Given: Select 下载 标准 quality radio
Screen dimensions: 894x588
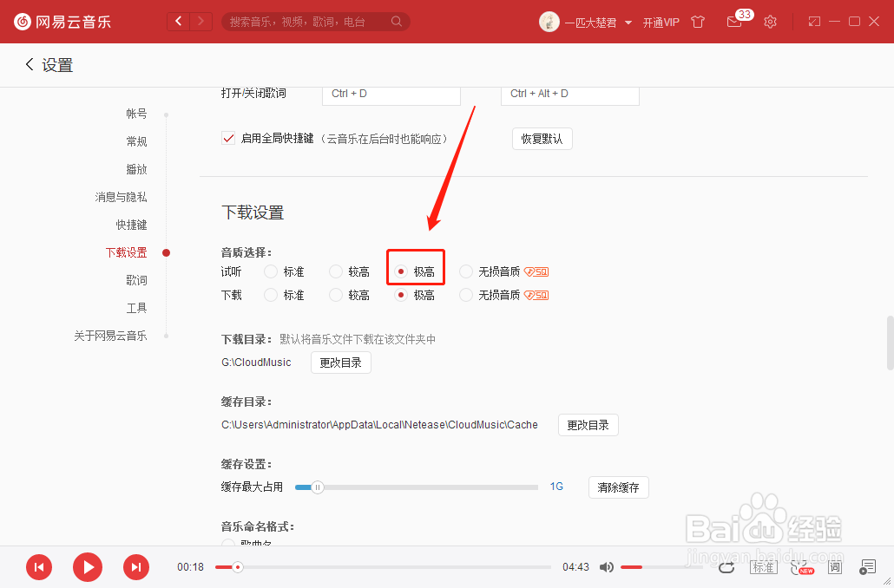Looking at the screenshot, I should point(271,295).
